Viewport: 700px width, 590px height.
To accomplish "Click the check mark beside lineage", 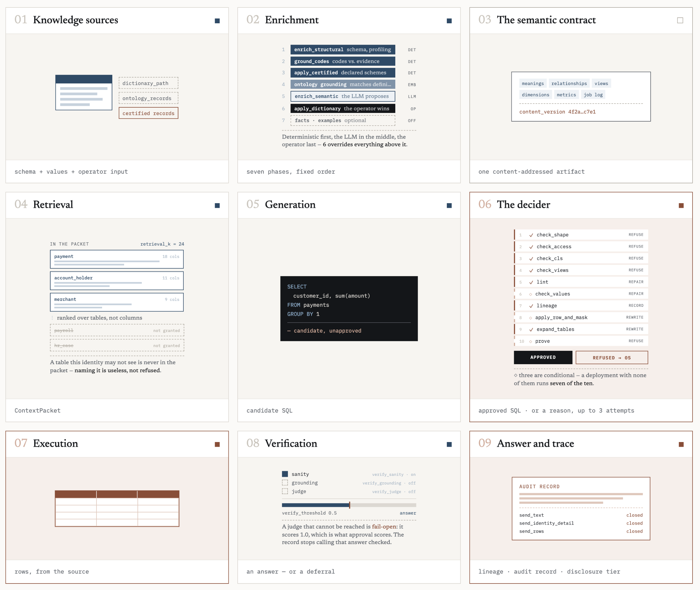I will (x=531, y=306).
